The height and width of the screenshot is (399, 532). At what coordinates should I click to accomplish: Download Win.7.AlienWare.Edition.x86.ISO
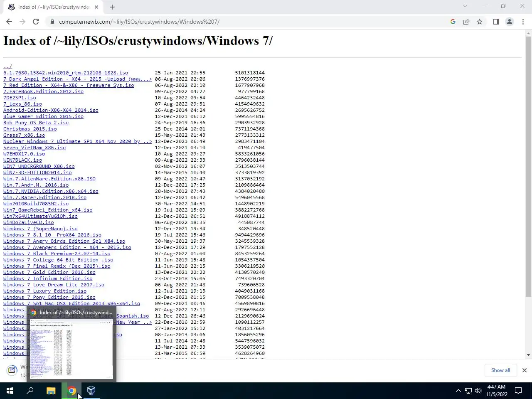[49, 179]
